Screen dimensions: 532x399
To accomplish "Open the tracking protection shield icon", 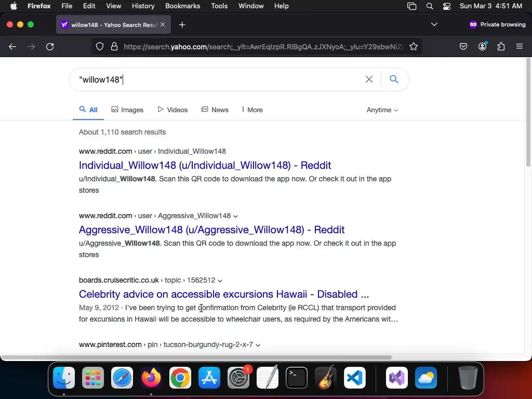I will tap(99, 46).
